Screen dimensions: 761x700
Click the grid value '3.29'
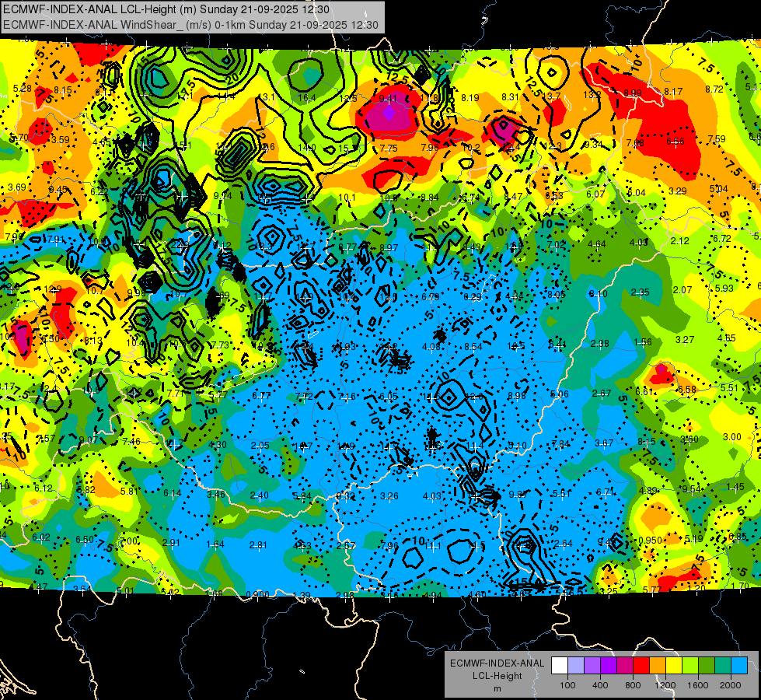[678, 191]
